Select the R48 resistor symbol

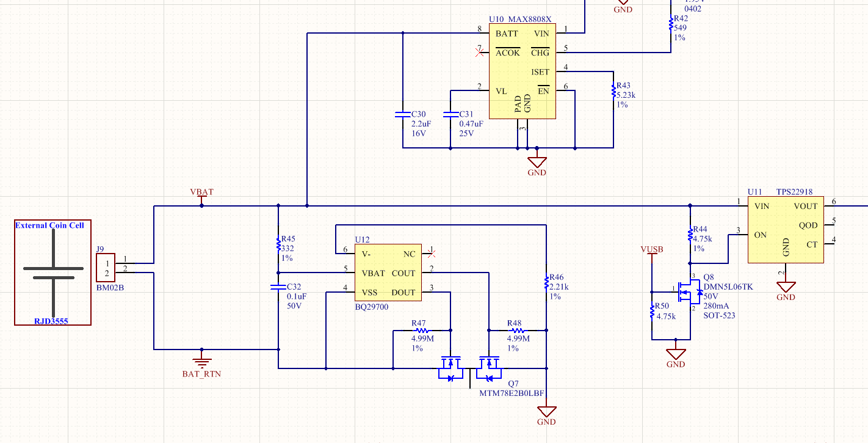pos(517,330)
